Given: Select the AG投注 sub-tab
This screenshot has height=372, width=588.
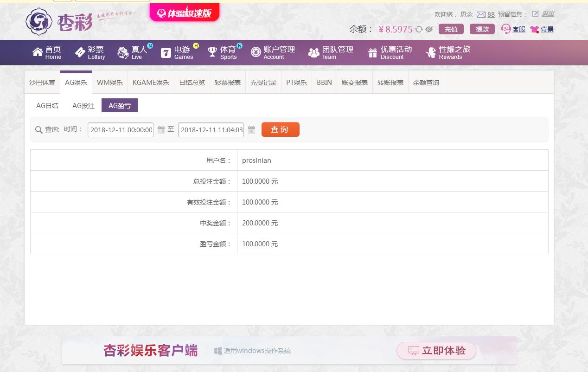Looking at the screenshot, I should pyautogui.click(x=83, y=106).
